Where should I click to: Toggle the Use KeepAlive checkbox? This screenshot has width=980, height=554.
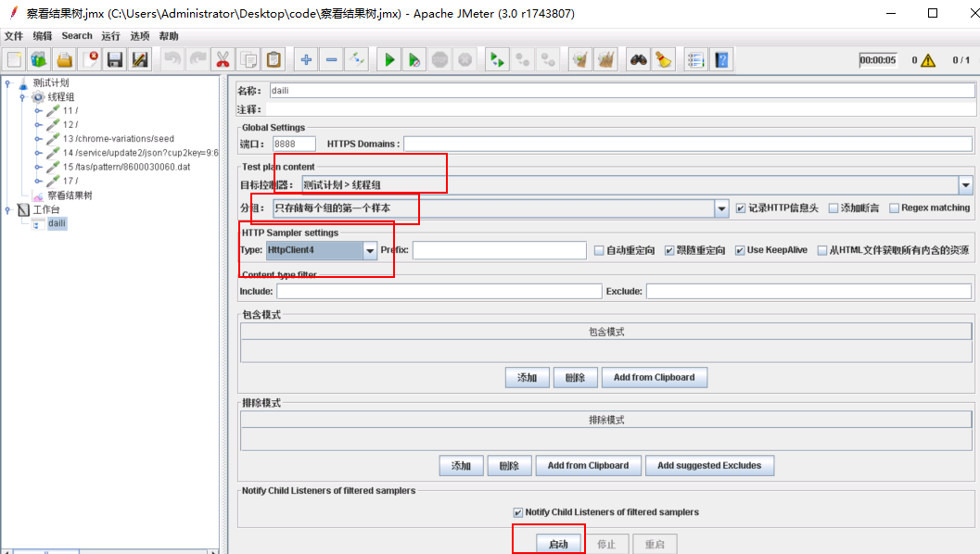pos(740,250)
